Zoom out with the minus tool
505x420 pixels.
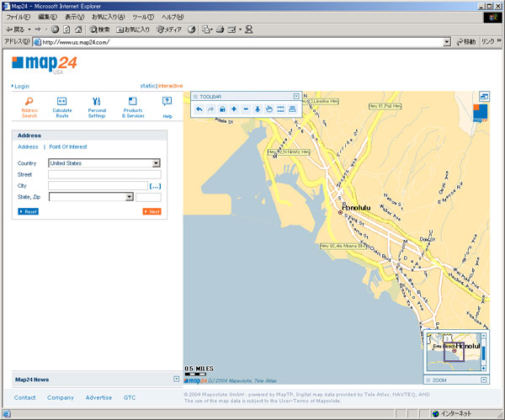coord(246,109)
